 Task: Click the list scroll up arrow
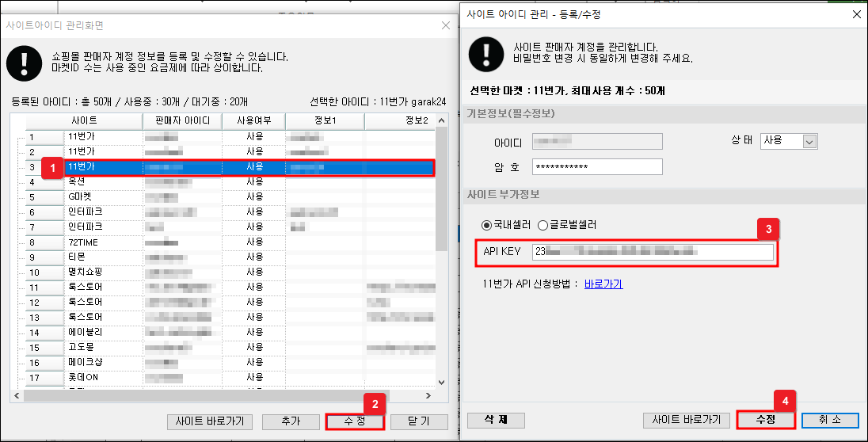tap(441, 120)
